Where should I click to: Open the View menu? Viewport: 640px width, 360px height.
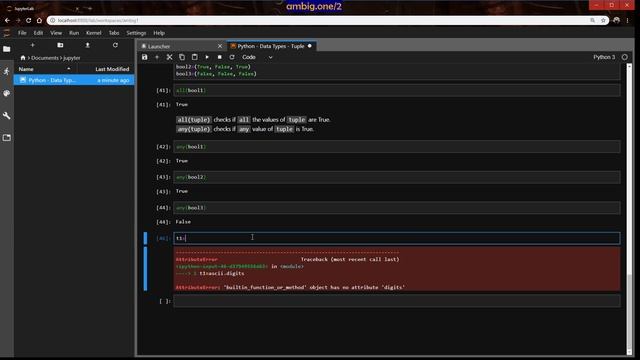click(x=56, y=33)
